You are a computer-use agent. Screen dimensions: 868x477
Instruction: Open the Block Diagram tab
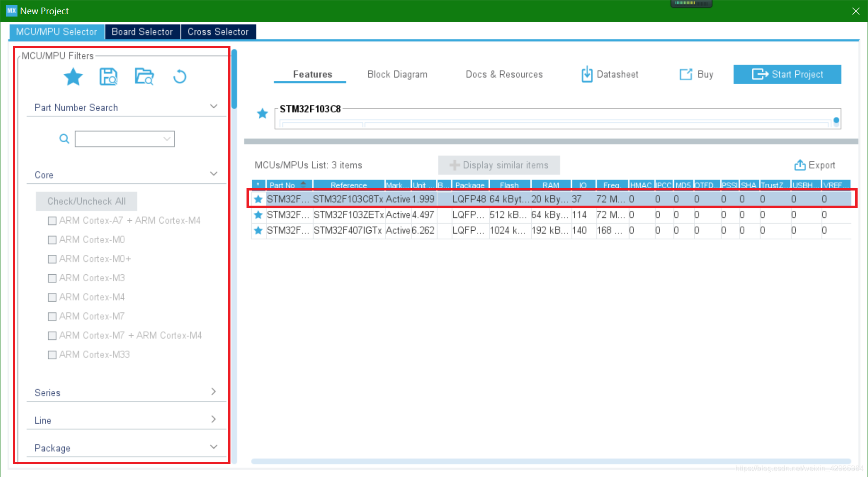click(x=398, y=74)
